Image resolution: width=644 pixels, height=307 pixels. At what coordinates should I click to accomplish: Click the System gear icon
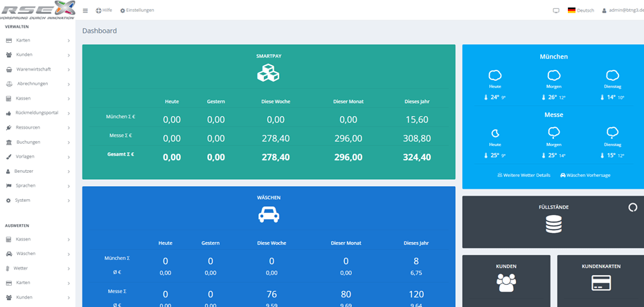coord(8,201)
